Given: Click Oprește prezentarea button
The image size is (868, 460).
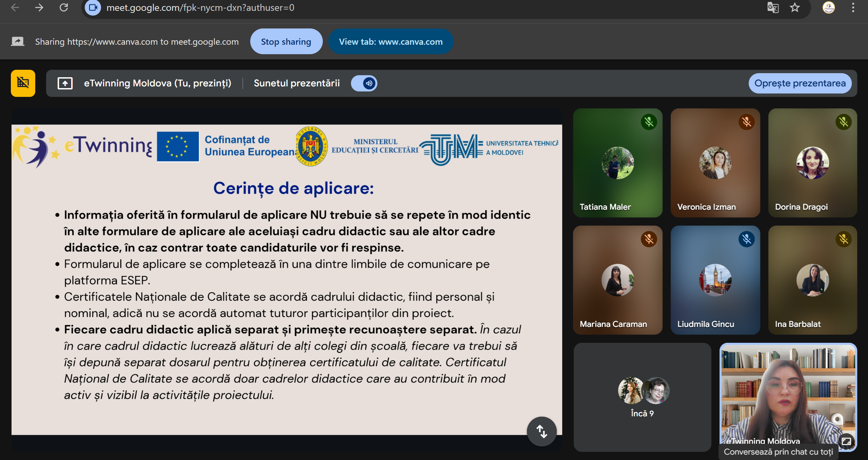Looking at the screenshot, I should (x=800, y=83).
